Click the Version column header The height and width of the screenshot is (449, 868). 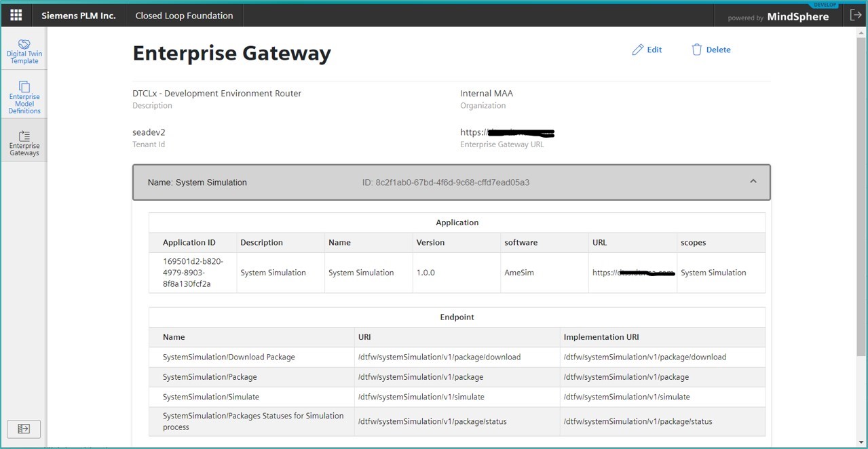coord(430,243)
